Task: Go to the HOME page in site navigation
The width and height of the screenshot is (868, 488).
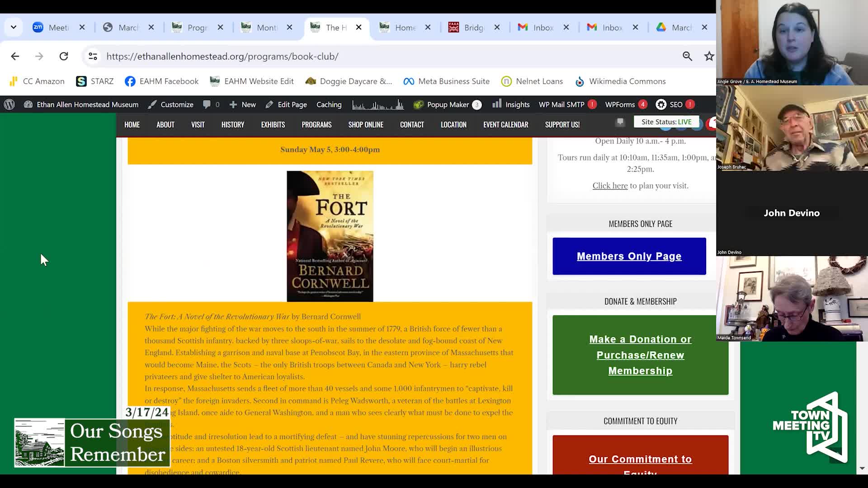Action: pos(132,125)
